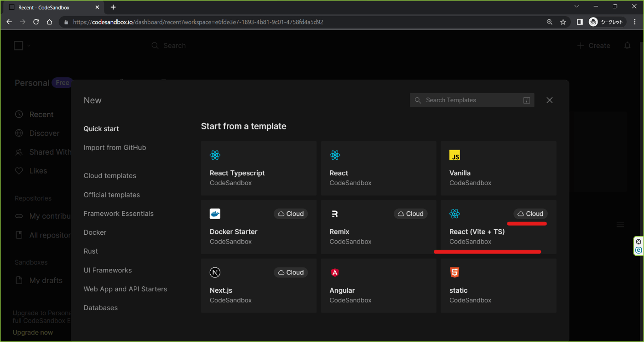Viewport: 644px width, 342px height.
Task: Click the Discover globe icon
Action: (19, 133)
